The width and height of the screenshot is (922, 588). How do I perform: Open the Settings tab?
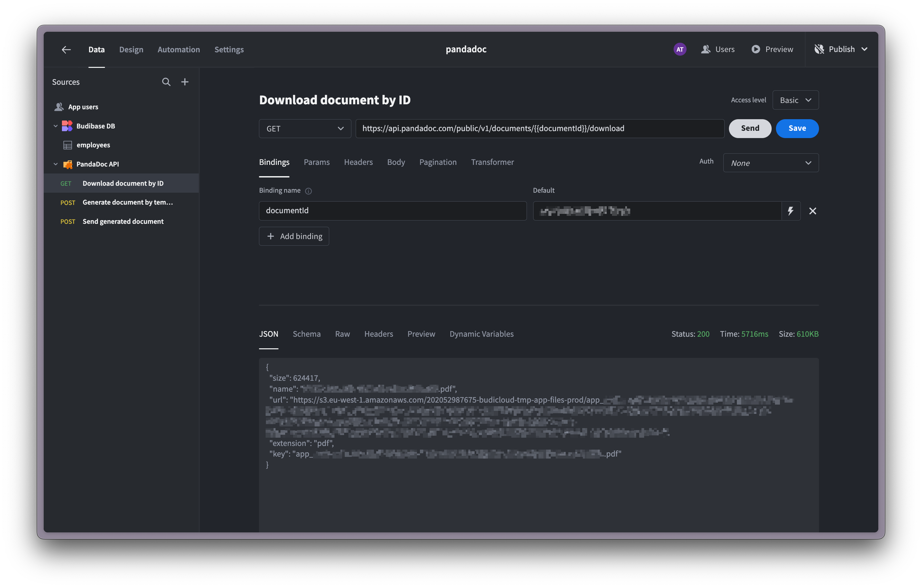click(229, 49)
